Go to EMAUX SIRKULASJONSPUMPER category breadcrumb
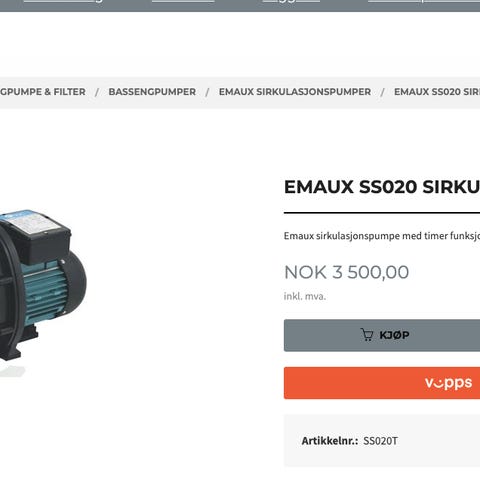Viewport: 480px width, 480px height. coord(295,92)
